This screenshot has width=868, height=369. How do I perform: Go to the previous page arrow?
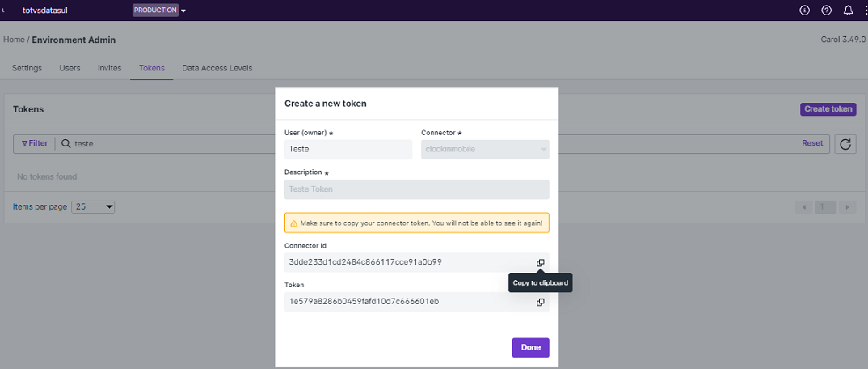(804, 207)
